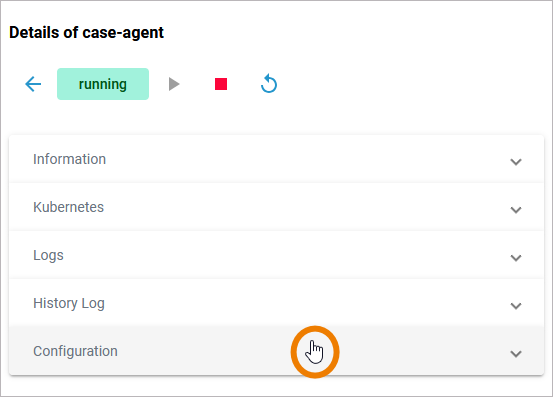Expand the Kubernetes section chevron
The height and width of the screenshot is (397, 553).
tap(516, 210)
